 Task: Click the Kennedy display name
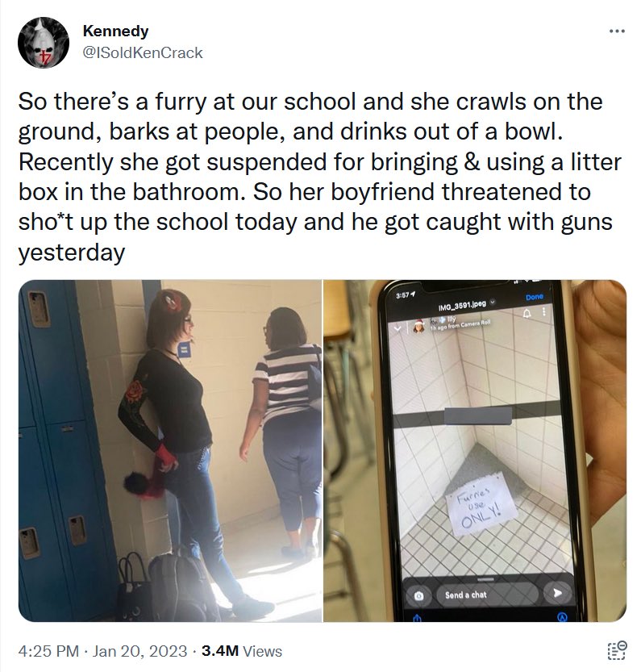coord(115,31)
